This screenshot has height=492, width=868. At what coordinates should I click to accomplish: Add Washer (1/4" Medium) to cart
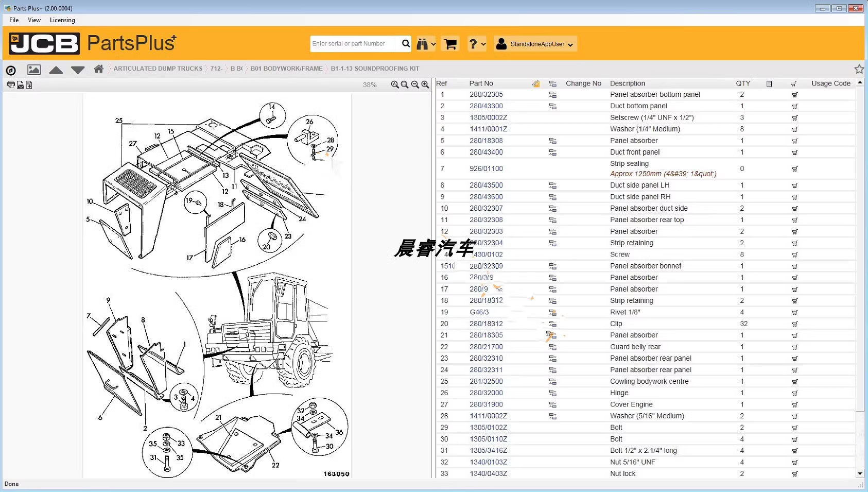[794, 129]
